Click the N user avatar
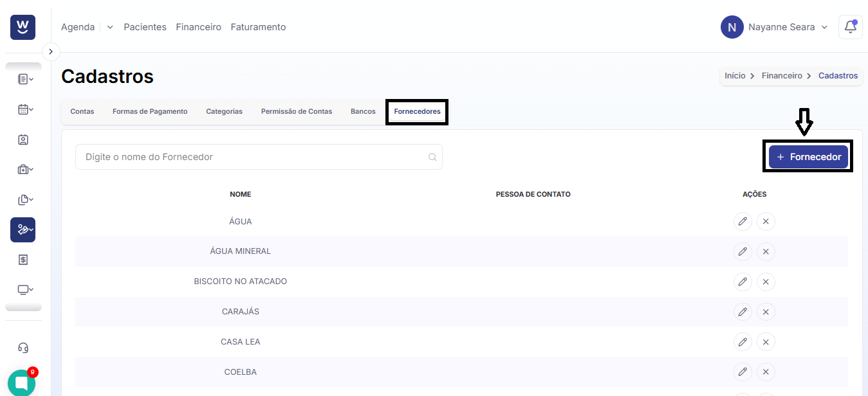This screenshot has width=868, height=396. click(732, 27)
